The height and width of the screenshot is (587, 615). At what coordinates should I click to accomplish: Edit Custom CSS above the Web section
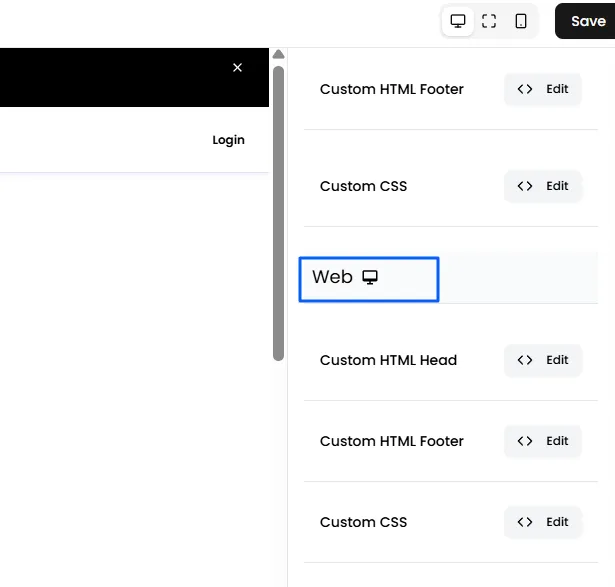click(x=542, y=186)
